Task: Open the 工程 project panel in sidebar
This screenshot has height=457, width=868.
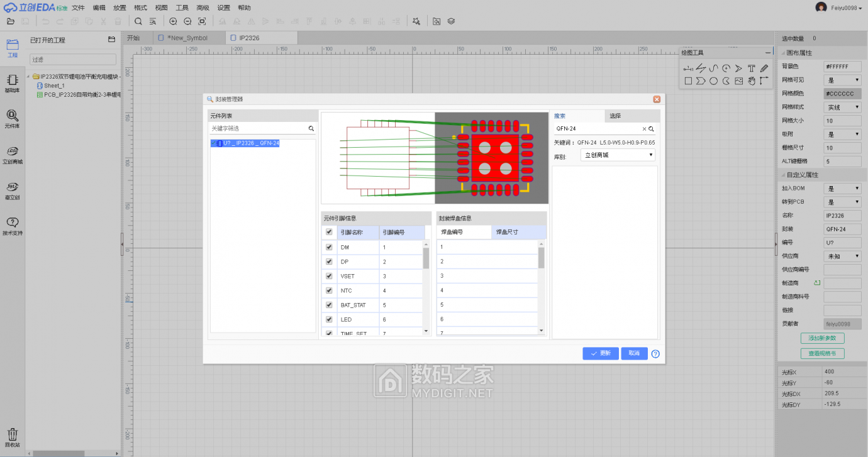Action: click(13, 48)
